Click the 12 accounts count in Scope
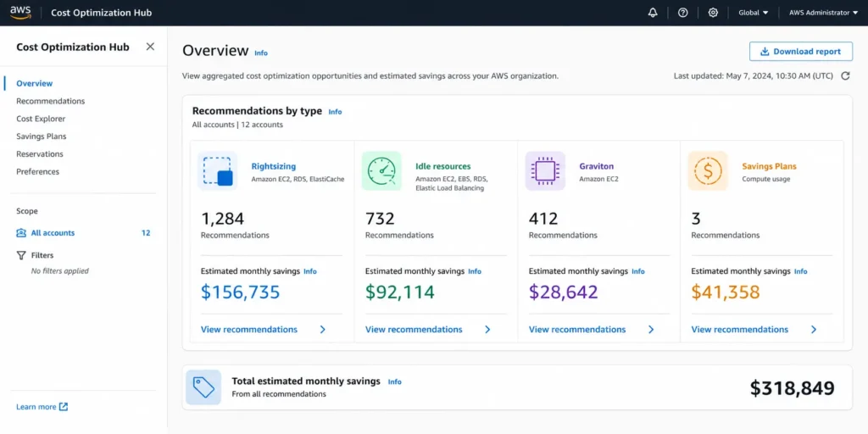868x434 pixels. point(146,233)
